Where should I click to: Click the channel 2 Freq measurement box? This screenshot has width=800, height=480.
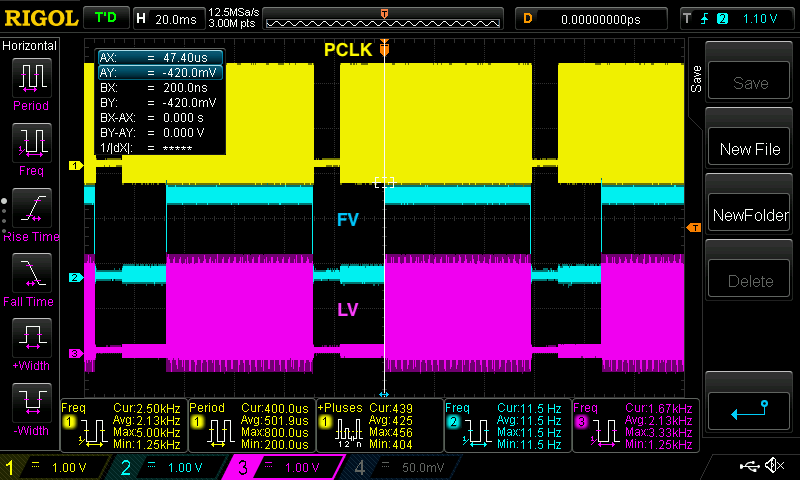click(508, 425)
